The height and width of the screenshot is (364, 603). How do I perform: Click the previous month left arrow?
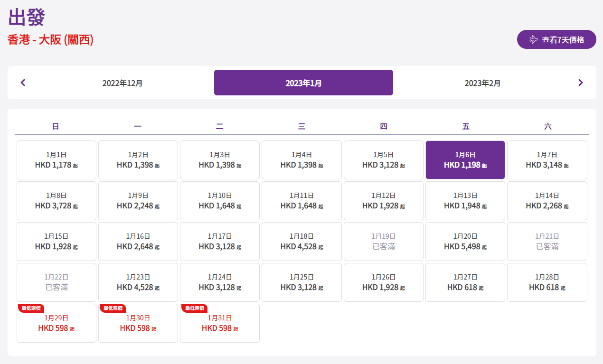point(23,83)
